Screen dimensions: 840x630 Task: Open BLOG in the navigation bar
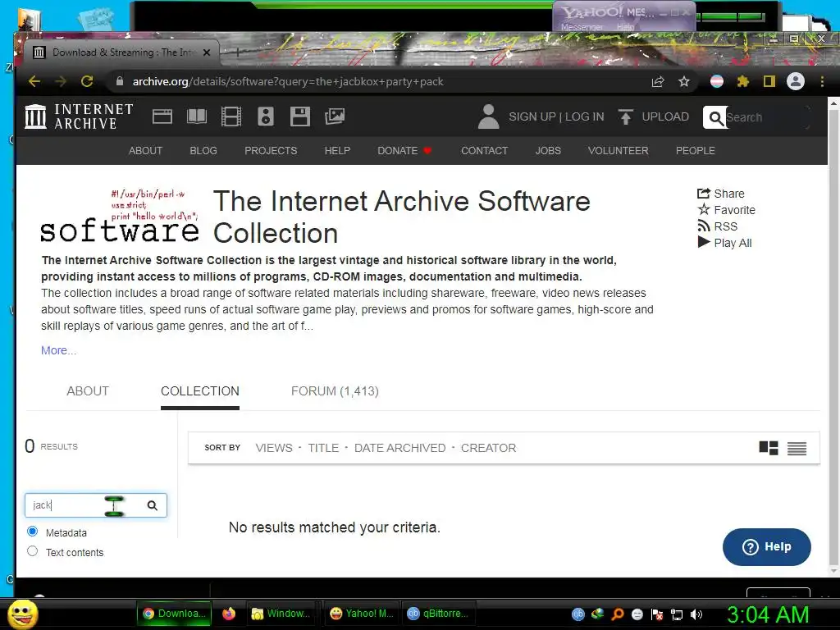(x=203, y=151)
